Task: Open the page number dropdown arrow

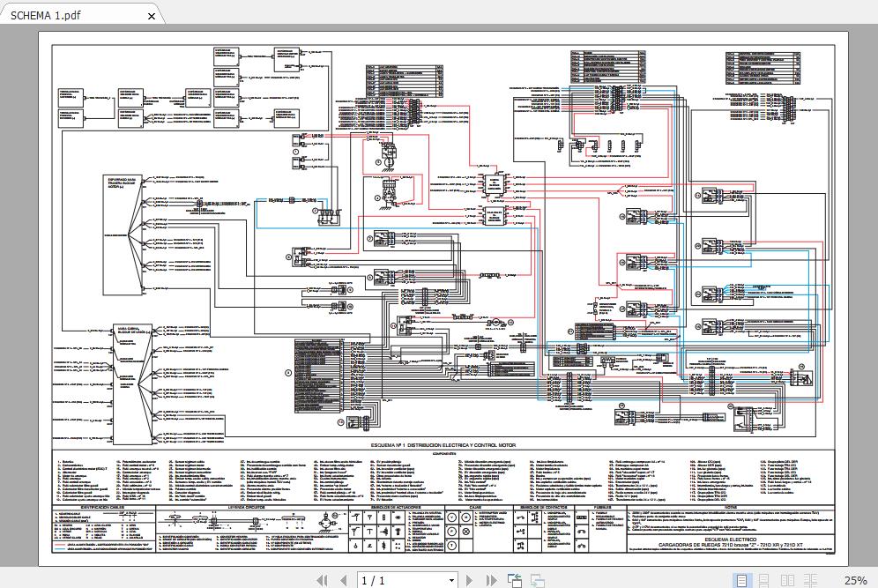Action: [451, 580]
